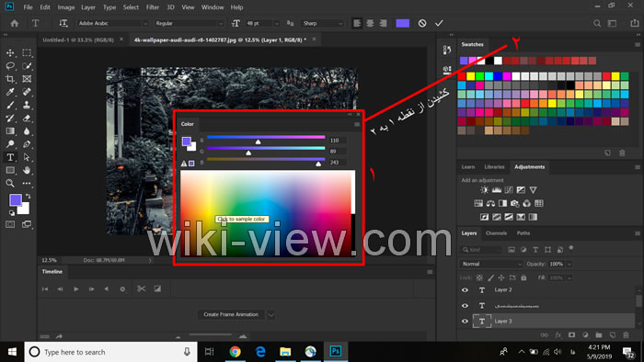This screenshot has height=362, width=644.
Task: Select the Eraser tool
Action: click(27, 119)
